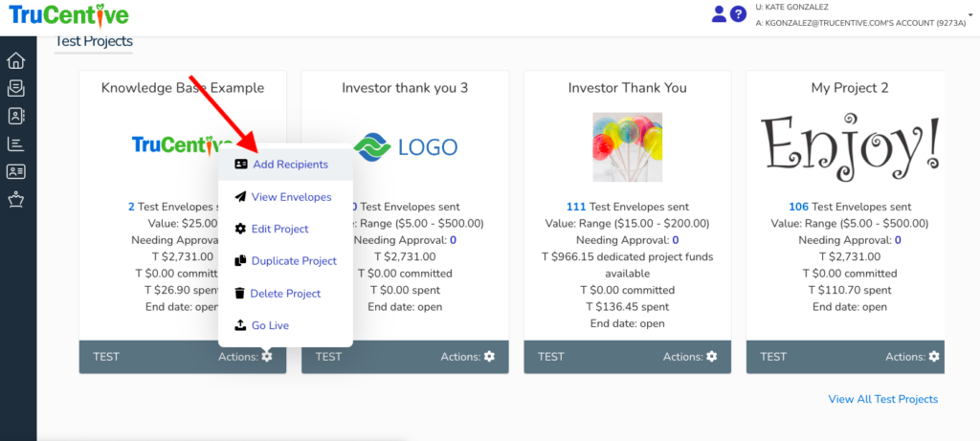
Task: Select Go Live from the actions menu
Action: coord(270,326)
